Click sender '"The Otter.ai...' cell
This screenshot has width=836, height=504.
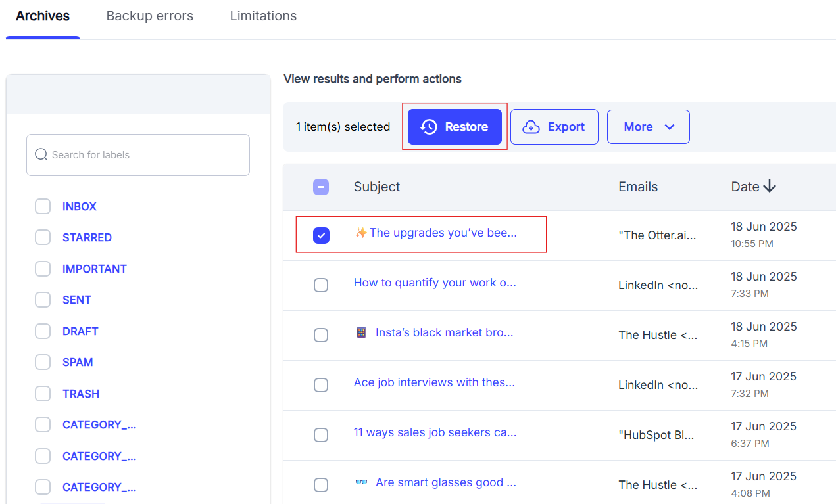tap(657, 235)
